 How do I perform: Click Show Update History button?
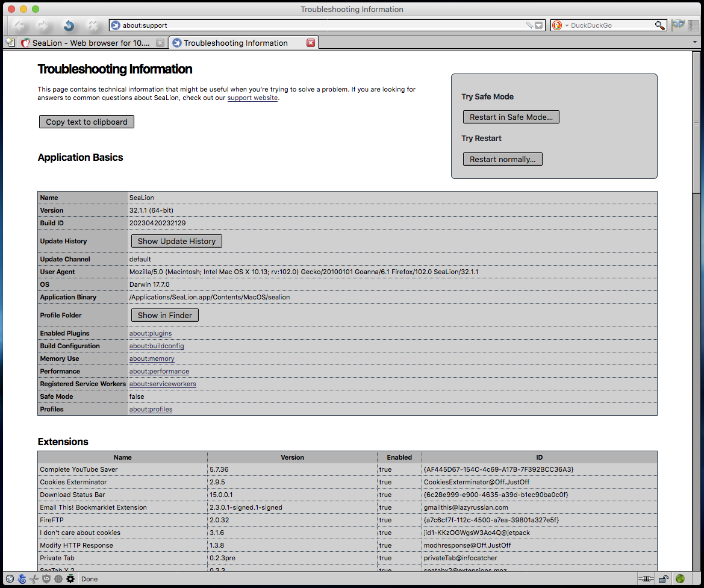[x=176, y=241]
